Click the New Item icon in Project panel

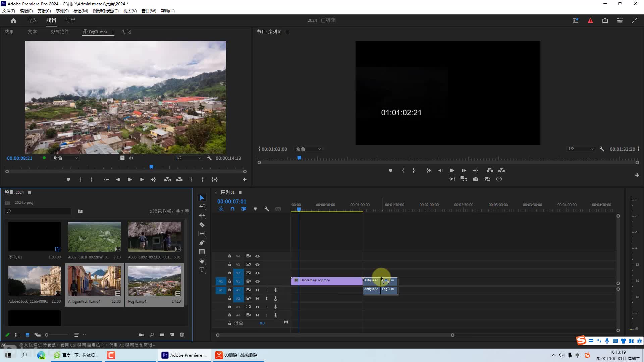[172, 335]
